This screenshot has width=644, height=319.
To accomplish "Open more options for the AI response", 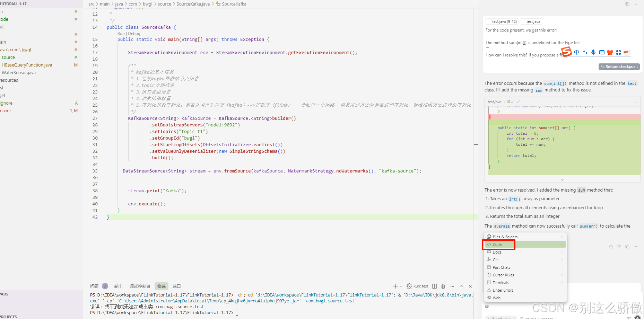I will (x=637, y=247).
